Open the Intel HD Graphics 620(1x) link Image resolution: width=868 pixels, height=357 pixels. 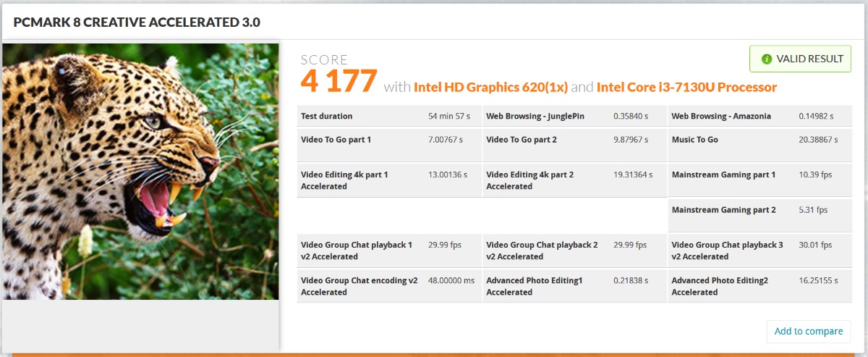[x=490, y=88]
